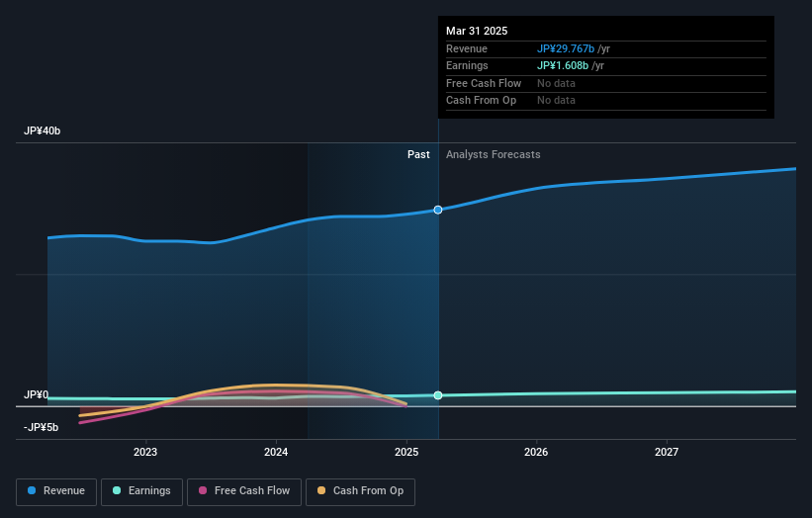Click the earnings value JP¥1.608b in tooltip
Screen dimensions: 812x518
563,65
